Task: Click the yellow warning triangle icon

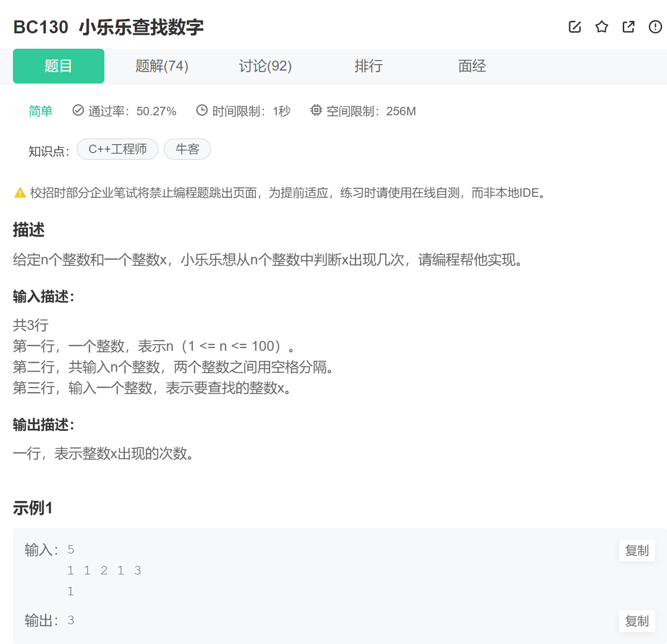Action: [x=20, y=193]
